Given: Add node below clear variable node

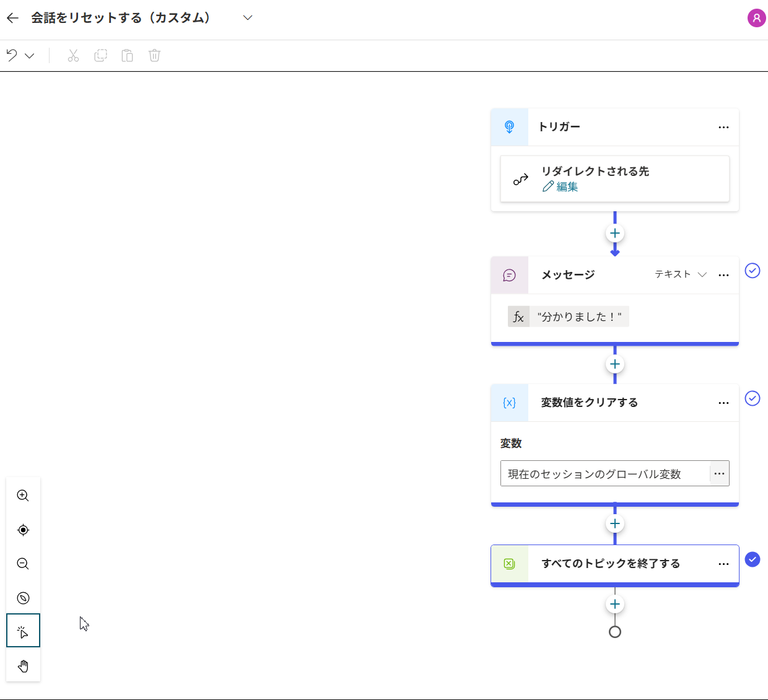Looking at the screenshot, I should (614, 524).
